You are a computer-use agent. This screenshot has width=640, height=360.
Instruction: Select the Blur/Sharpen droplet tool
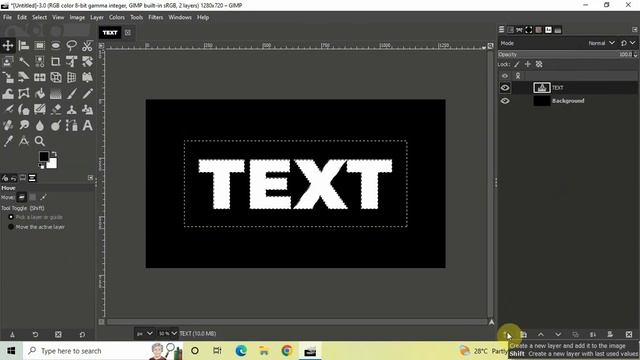point(40,125)
